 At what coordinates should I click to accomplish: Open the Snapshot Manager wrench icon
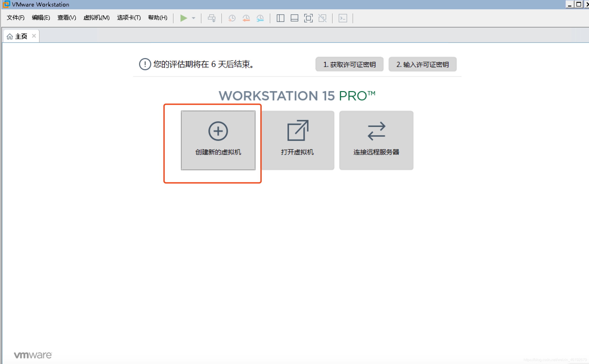[x=260, y=18]
